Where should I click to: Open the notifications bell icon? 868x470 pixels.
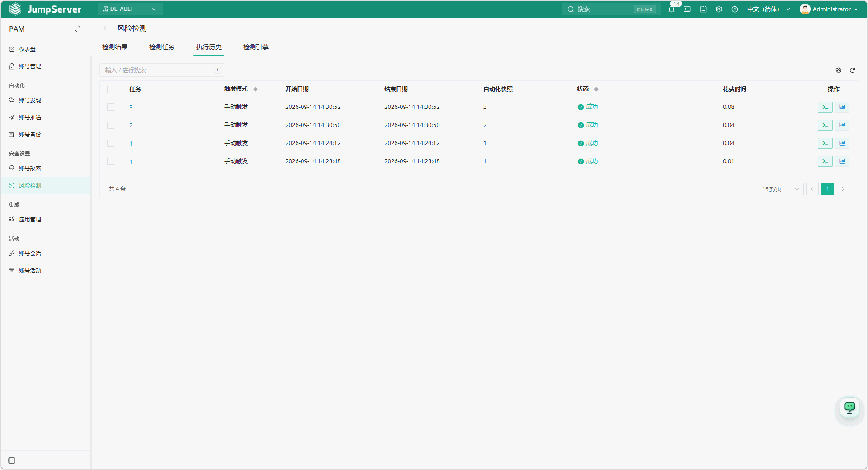(x=671, y=9)
